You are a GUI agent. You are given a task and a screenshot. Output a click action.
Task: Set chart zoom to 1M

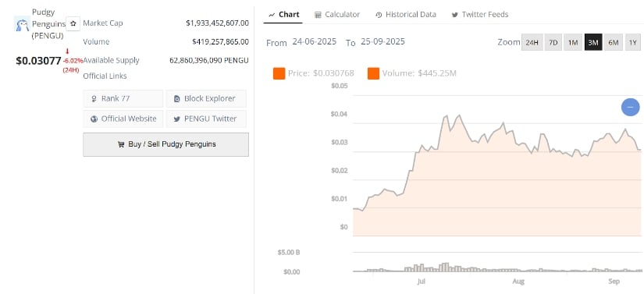[x=573, y=42]
